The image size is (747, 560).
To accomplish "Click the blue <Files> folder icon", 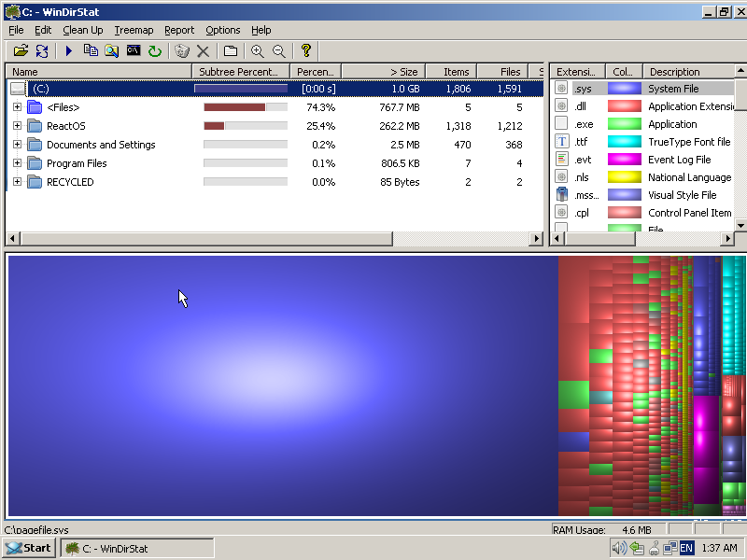I will pyautogui.click(x=35, y=107).
